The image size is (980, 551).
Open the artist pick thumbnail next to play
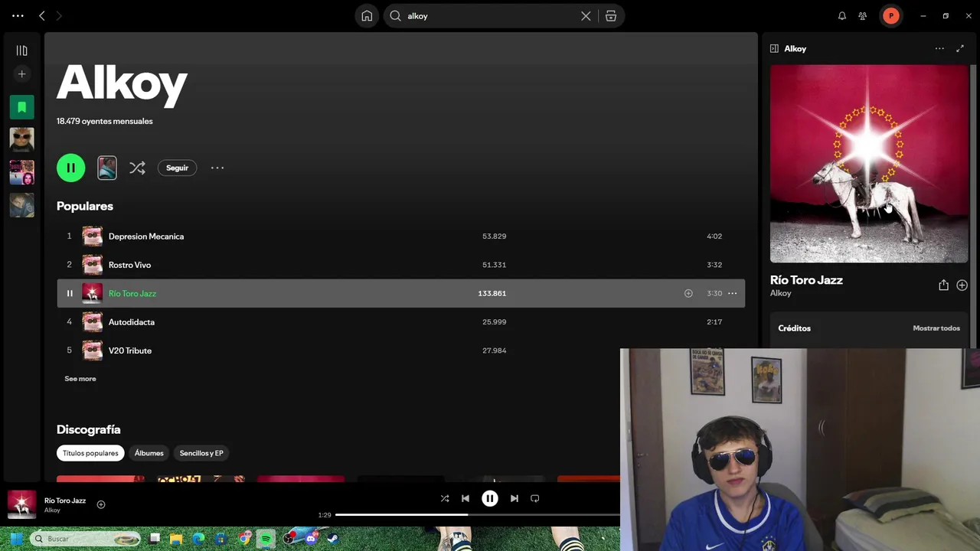107,168
